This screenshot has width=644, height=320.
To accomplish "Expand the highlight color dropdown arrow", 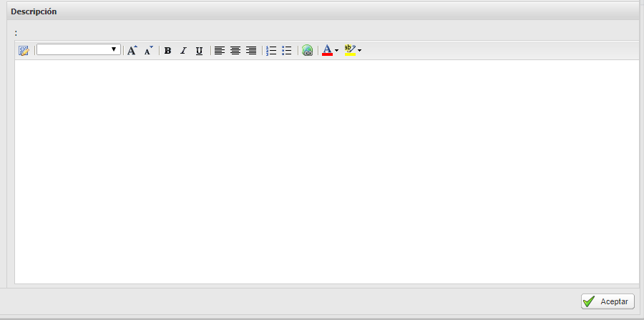I will (360, 51).
